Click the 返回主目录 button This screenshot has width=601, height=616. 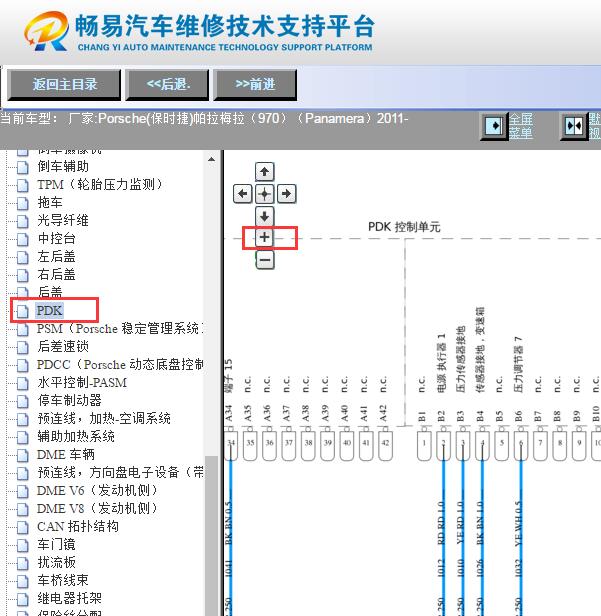[64, 84]
